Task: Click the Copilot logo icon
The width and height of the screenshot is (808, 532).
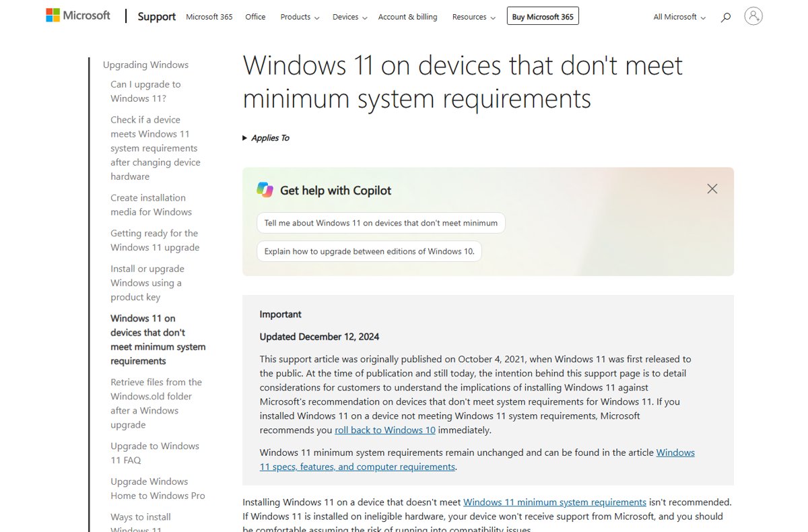Action: pos(265,190)
